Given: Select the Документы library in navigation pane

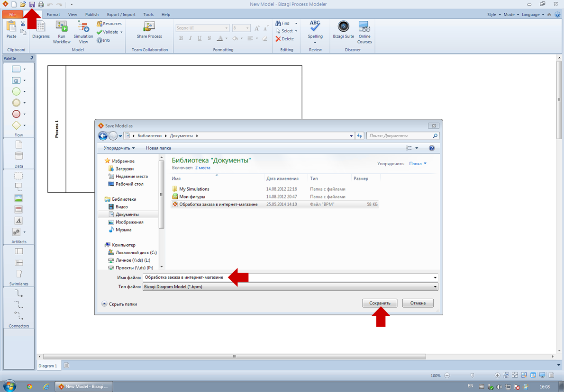Looking at the screenshot, I should point(127,214).
